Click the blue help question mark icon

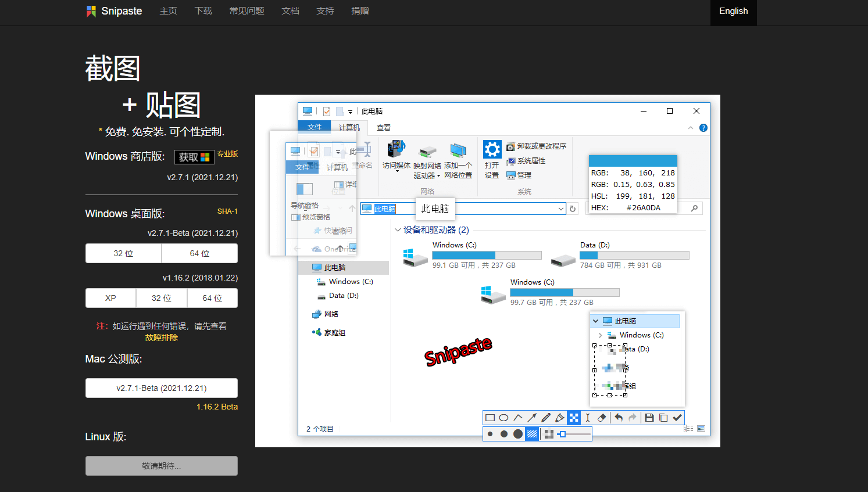703,128
